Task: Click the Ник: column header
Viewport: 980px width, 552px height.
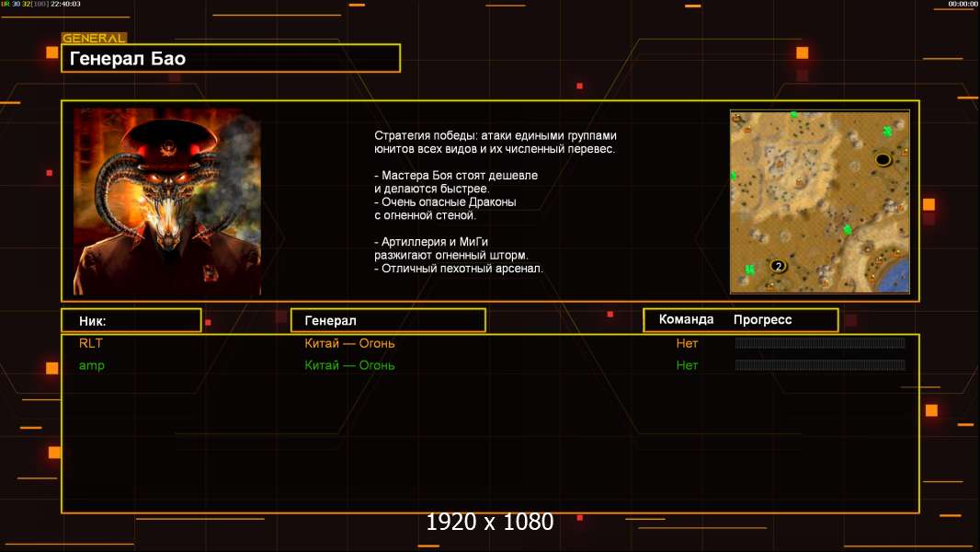Action: (x=131, y=321)
